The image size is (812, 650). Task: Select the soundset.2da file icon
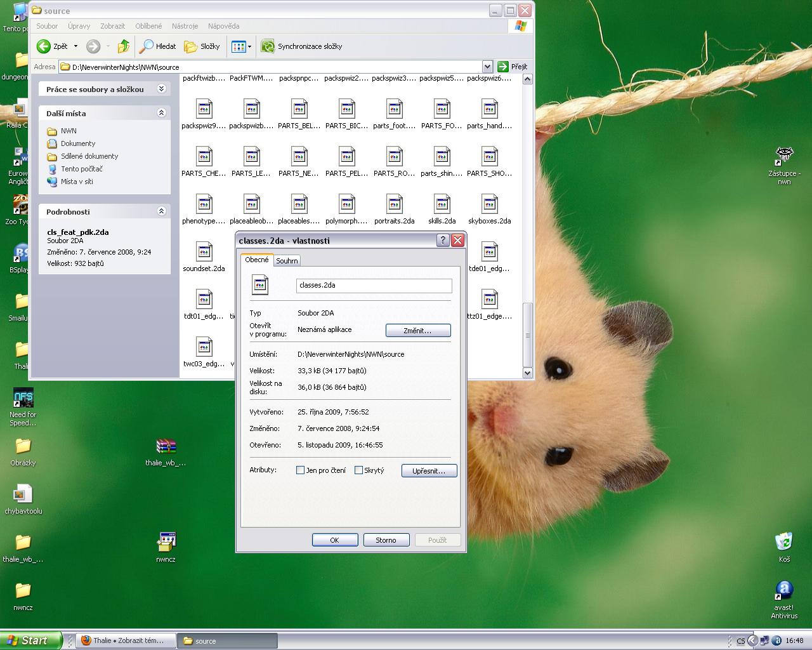(204, 253)
